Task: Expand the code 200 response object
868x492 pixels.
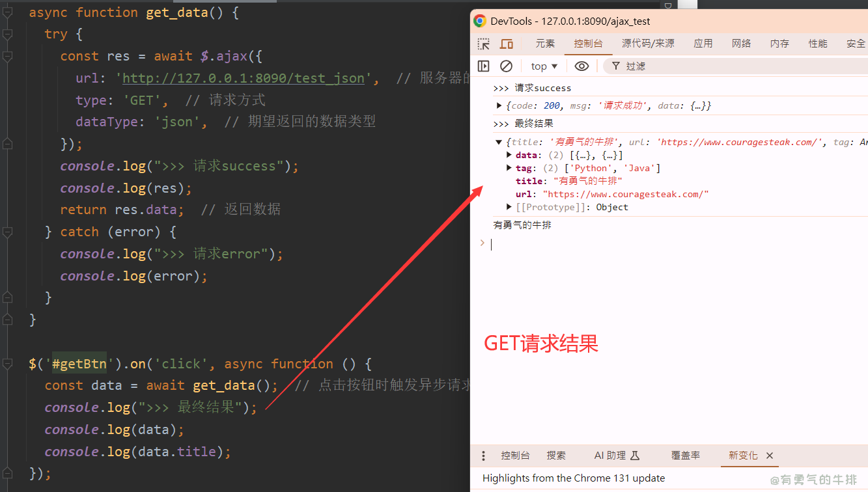Action: point(499,105)
